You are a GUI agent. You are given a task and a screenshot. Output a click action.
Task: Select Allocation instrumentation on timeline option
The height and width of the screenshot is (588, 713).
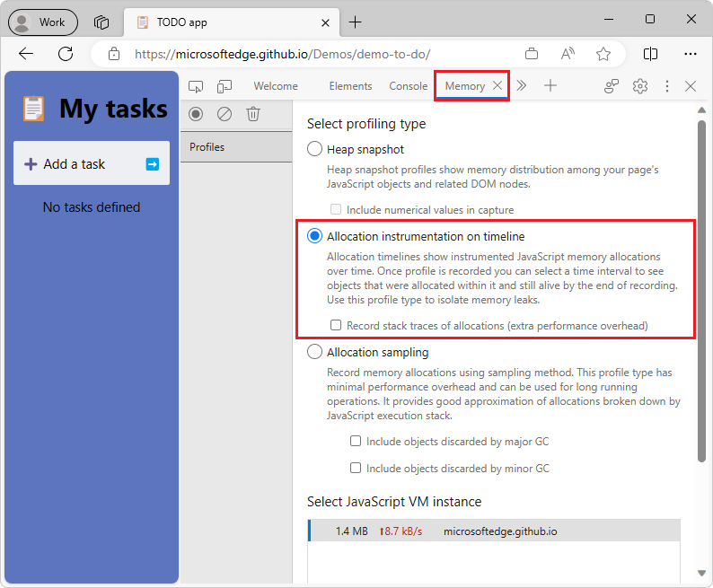pos(314,236)
